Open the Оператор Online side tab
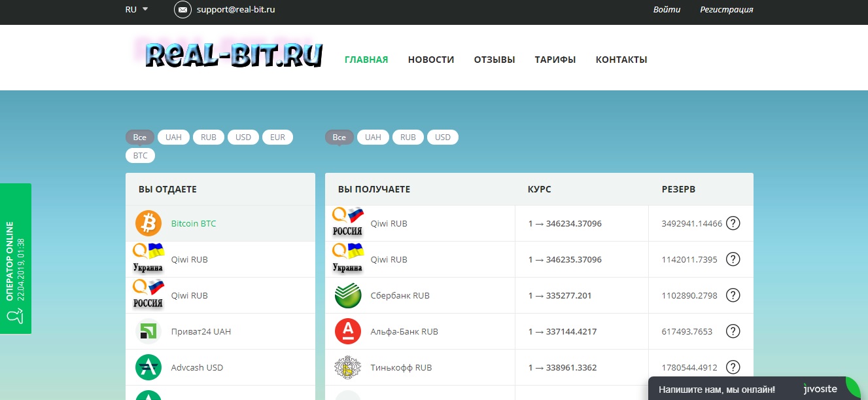Viewport: 868px width, 400px height. coord(15,259)
